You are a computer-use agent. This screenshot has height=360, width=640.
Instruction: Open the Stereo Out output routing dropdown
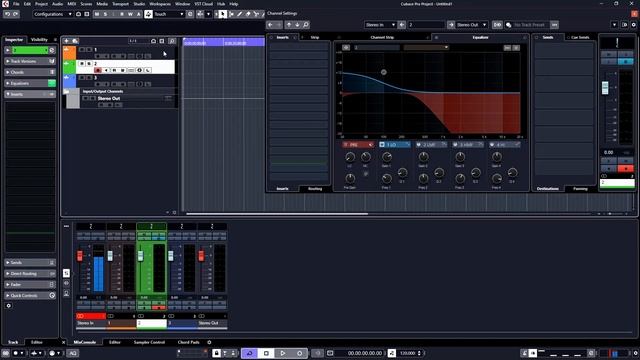[x=471, y=25]
